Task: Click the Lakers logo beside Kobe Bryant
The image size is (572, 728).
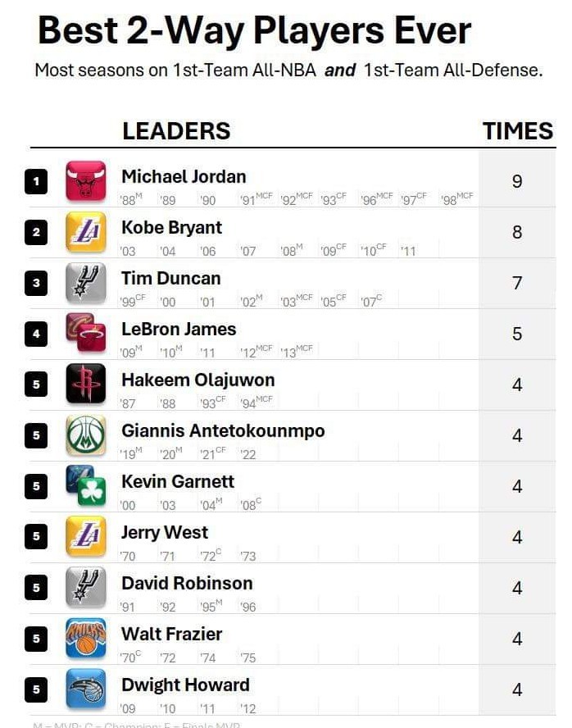Action: click(x=86, y=232)
